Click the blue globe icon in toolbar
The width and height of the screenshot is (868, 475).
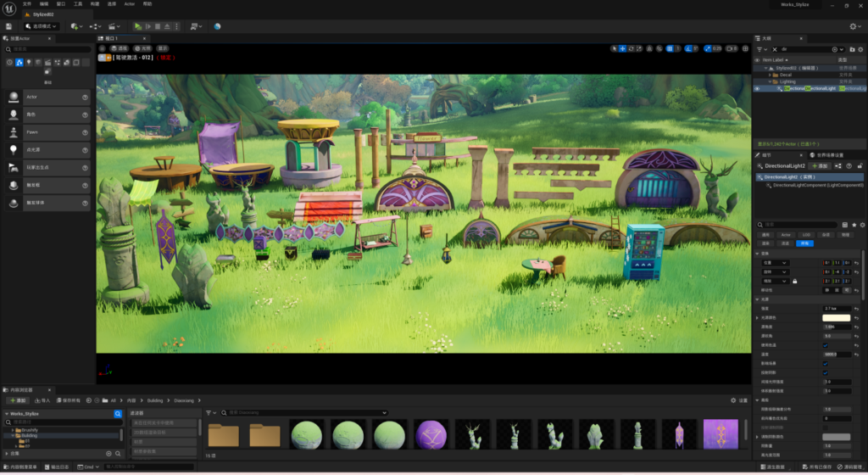217,26
